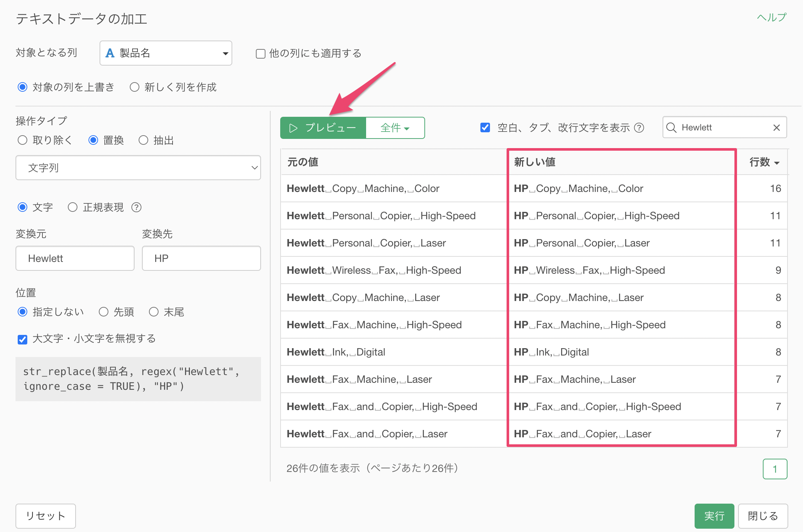Click original value 'Hewlett Fax Machine, Laser'
The image size is (803, 532).
(x=359, y=379)
